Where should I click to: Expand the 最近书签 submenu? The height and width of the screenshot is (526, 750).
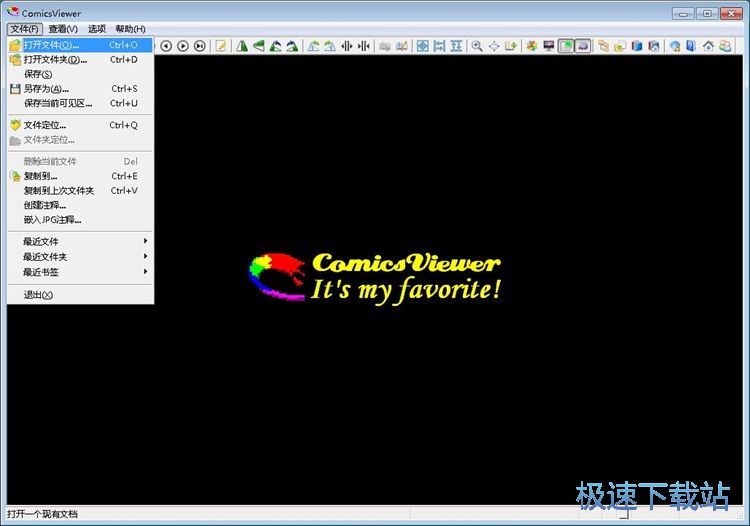(x=80, y=272)
